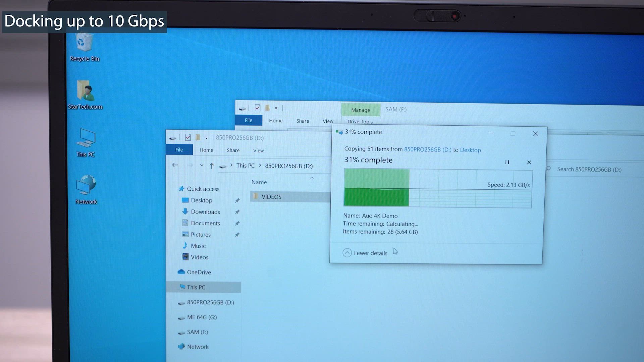
Task: Open the View tab in the SAM (F:) window
Action: (x=328, y=121)
